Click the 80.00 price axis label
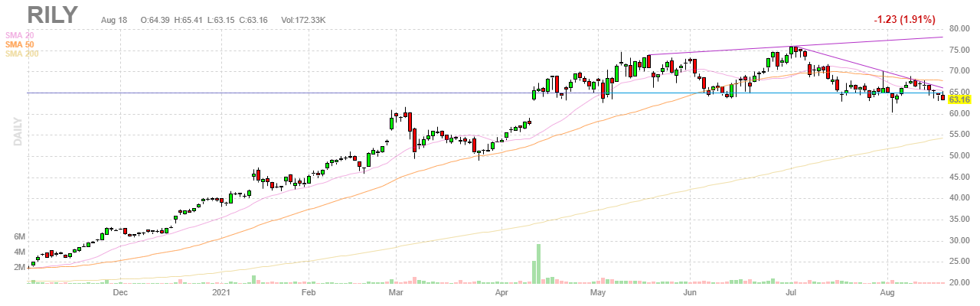Viewport: 980px width, 306px height. (x=959, y=29)
